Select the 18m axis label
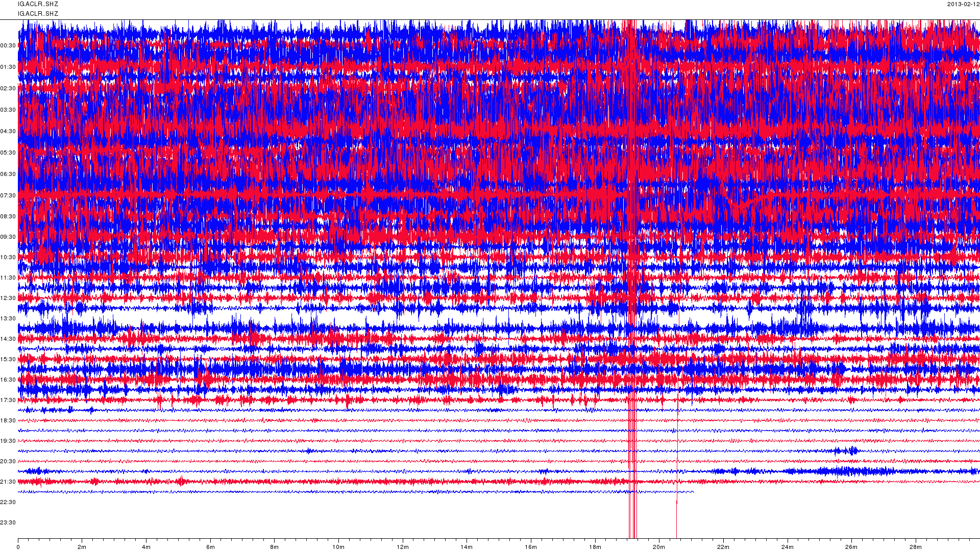Screen dimensions: 980x551 595,547
